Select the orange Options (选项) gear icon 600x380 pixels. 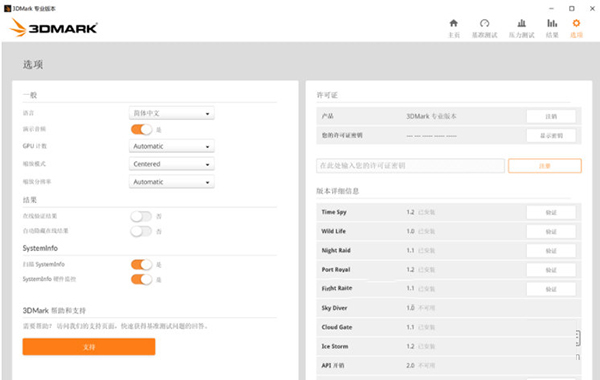[x=576, y=24]
